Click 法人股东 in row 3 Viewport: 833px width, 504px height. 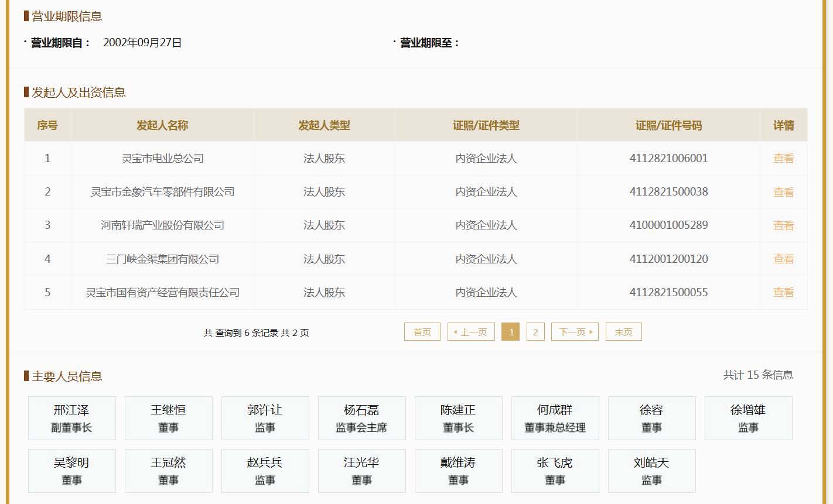click(324, 225)
